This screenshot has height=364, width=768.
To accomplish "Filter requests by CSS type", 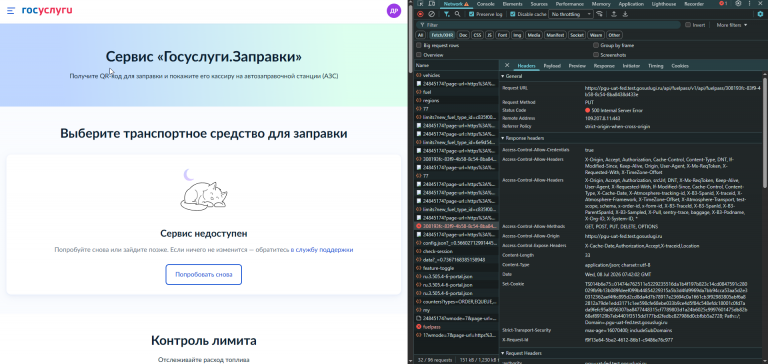I will tap(477, 35).
